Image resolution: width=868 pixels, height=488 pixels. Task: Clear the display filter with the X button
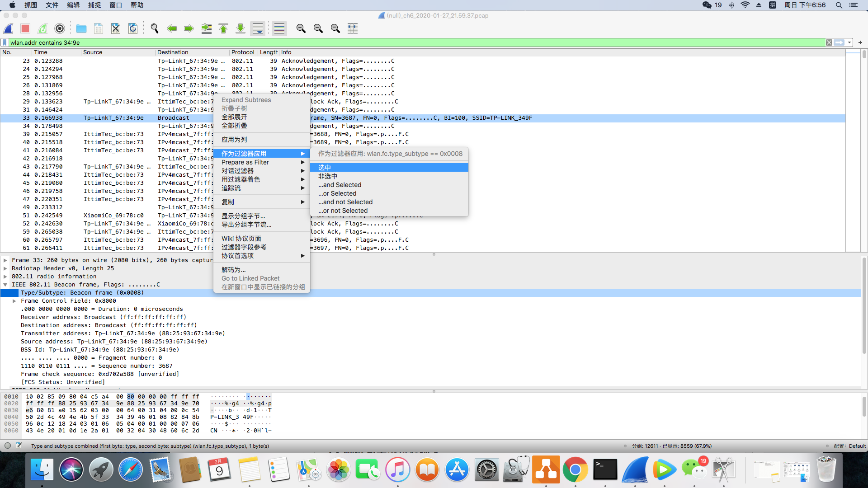coord(829,42)
